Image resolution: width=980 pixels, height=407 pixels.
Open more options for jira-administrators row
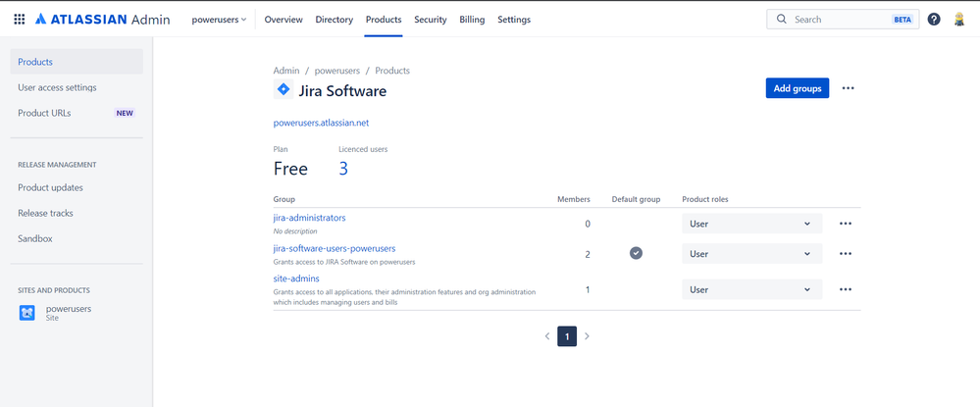[x=845, y=224]
